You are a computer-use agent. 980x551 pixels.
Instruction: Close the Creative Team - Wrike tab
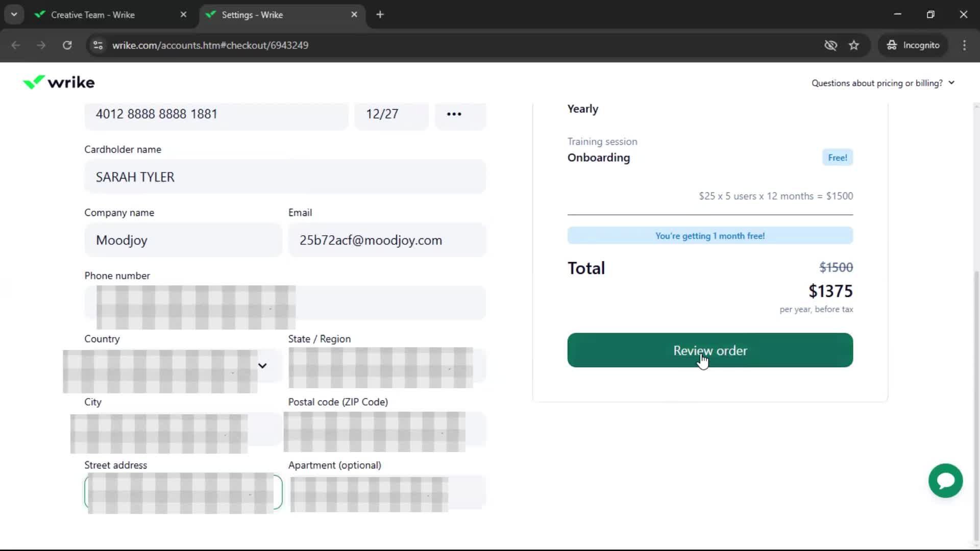point(183,15)
